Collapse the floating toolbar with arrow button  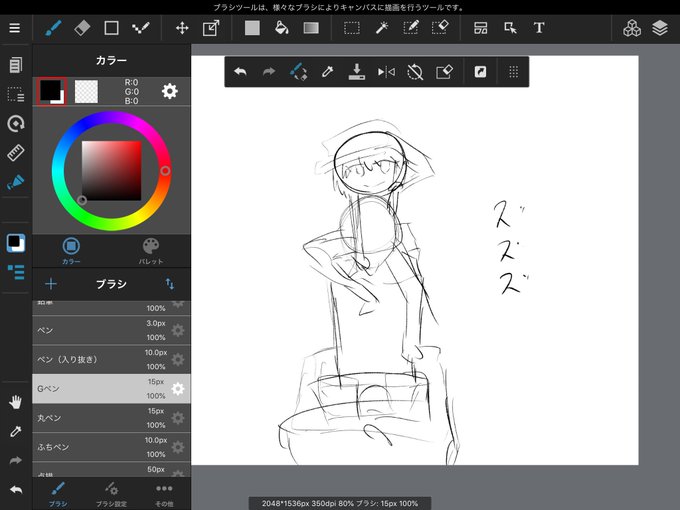[x=480, y=72]
